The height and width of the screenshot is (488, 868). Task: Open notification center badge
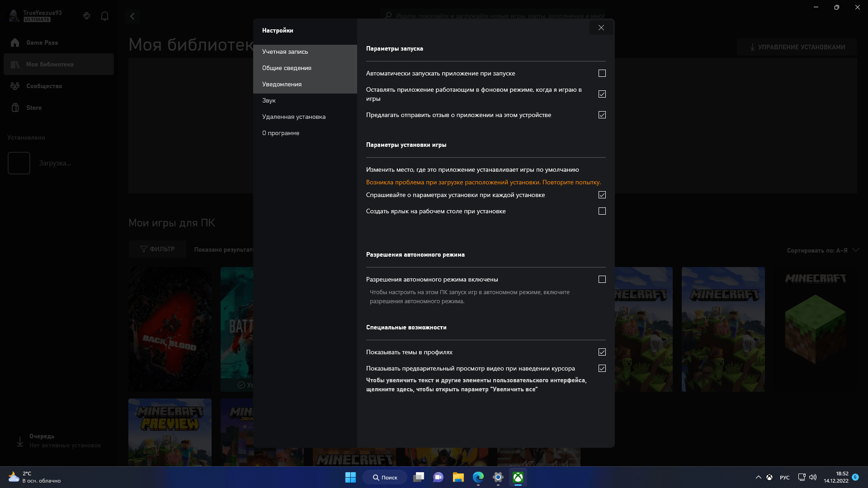click(x=855, y=477)
